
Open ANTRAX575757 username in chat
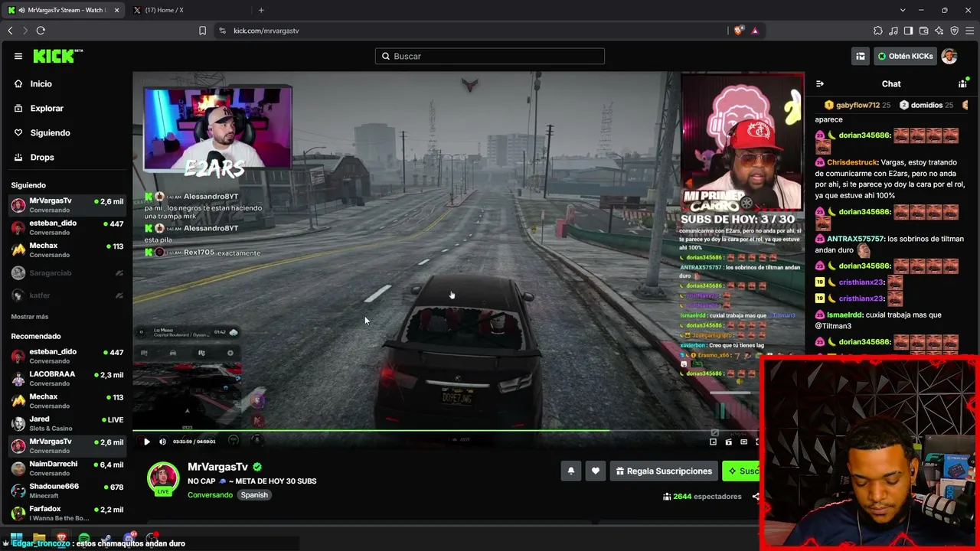click(855, 239)
